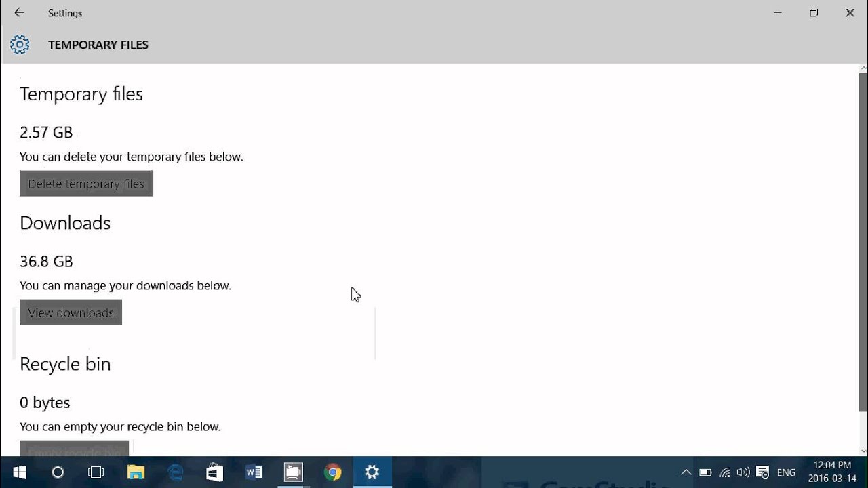
Task: Open the Wi-Fi network flyout
Action: point(724,472)
